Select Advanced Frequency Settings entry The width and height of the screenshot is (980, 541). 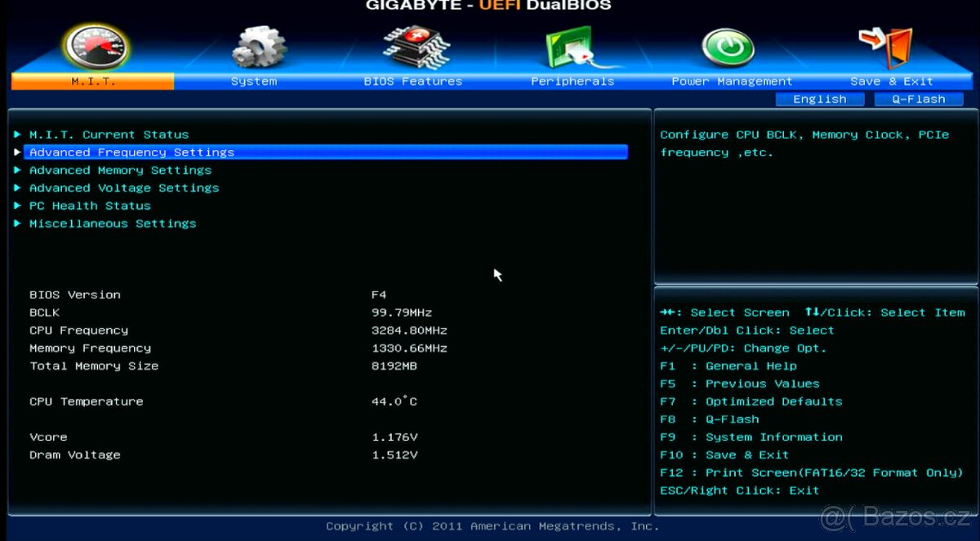(326, 152)
